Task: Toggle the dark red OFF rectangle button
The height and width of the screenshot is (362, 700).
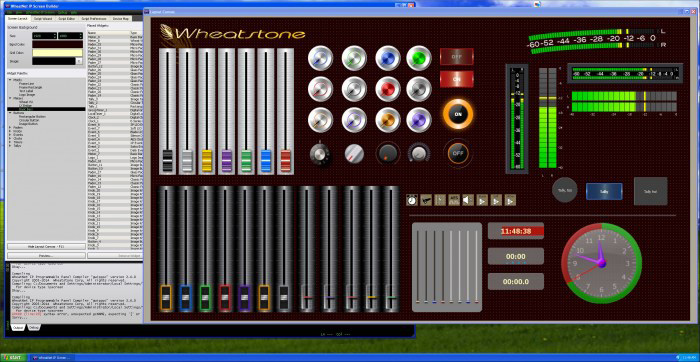Action: pos(457,57)
